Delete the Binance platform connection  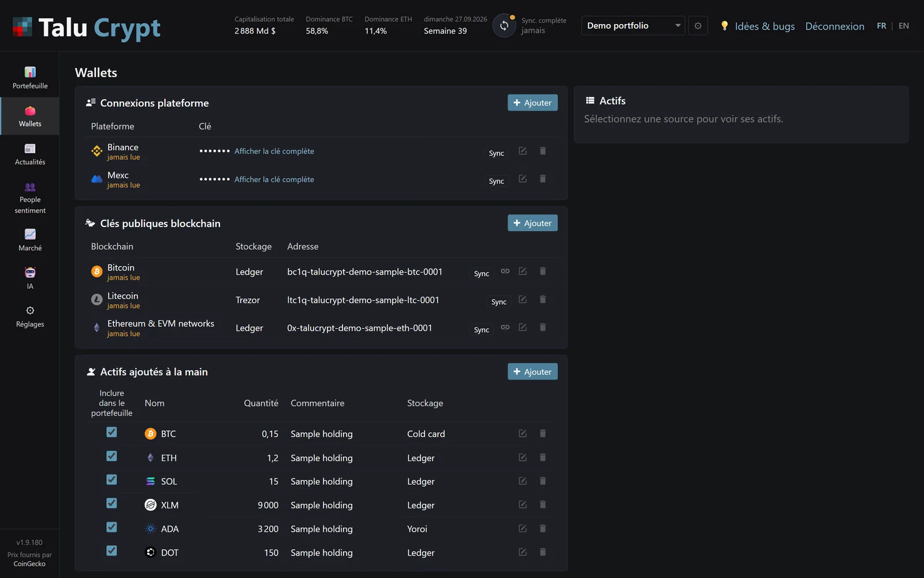coord(543,151)
